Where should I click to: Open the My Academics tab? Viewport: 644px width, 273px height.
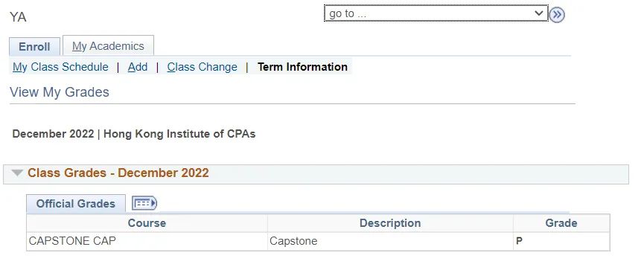[x=108, y=46]
